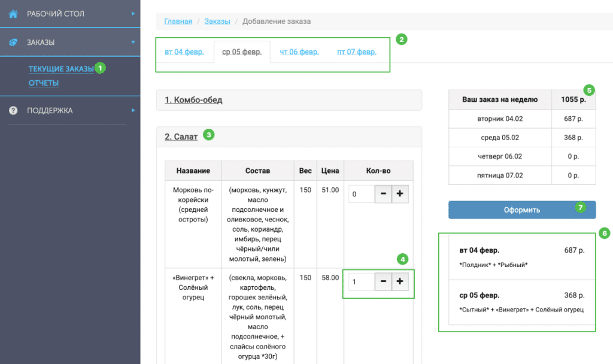The height and width of the screenshot is (364, 613).
Task: Collapse the Заказы sidebar section arrow
Action: click(133, 43)
